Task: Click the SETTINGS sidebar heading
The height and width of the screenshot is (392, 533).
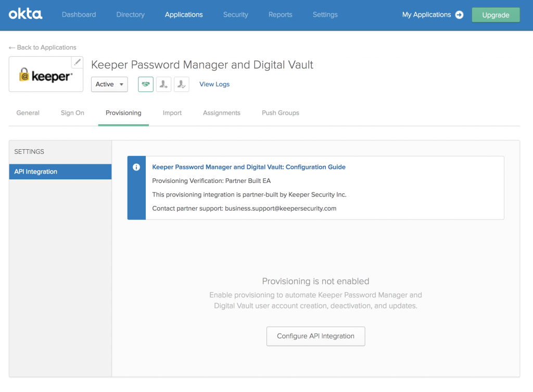Action: (x=29, y=152)
